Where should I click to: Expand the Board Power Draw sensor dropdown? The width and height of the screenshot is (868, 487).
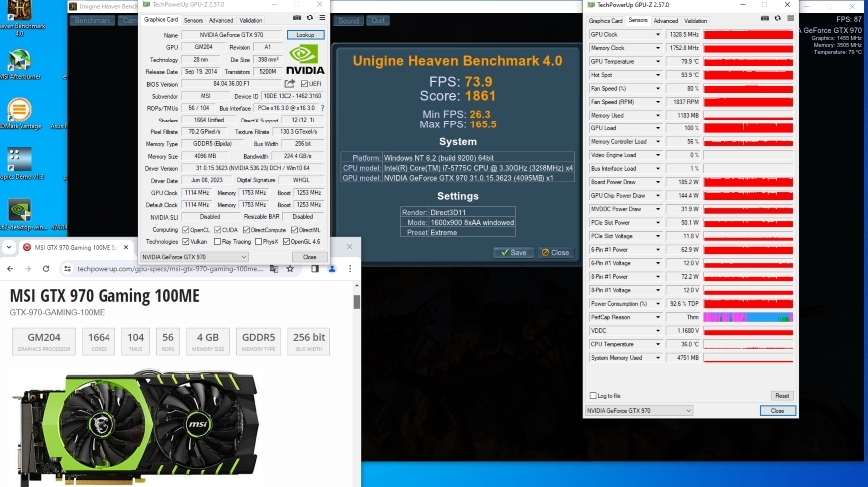pyautogui.click(x=658, y=182)
